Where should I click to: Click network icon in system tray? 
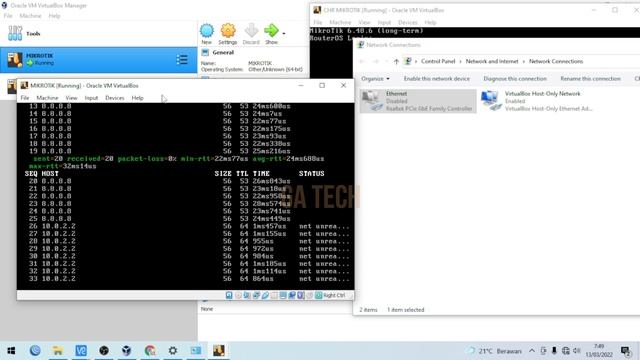[566, 351]
